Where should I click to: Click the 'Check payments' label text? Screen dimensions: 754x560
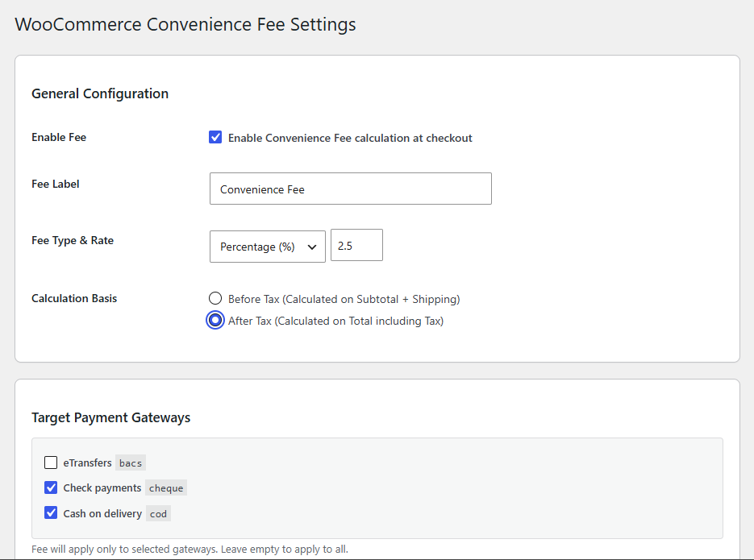(x=102, y=488)
